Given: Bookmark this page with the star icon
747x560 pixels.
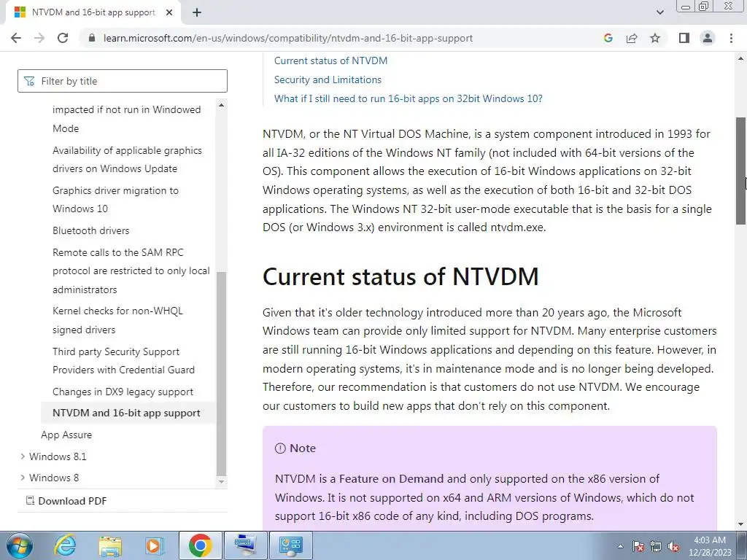Looking at the screenshot, I should click(655, 38).
